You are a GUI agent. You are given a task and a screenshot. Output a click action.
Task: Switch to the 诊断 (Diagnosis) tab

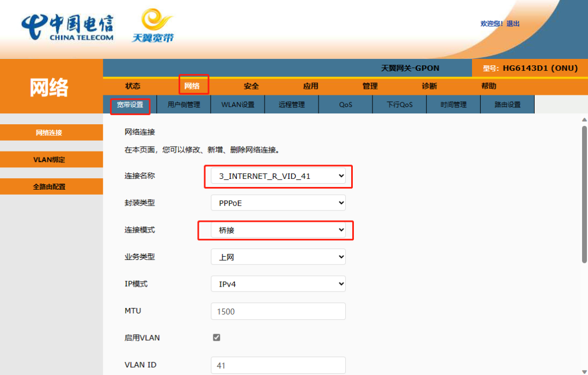pyautogui.click(x=428, y=86)
